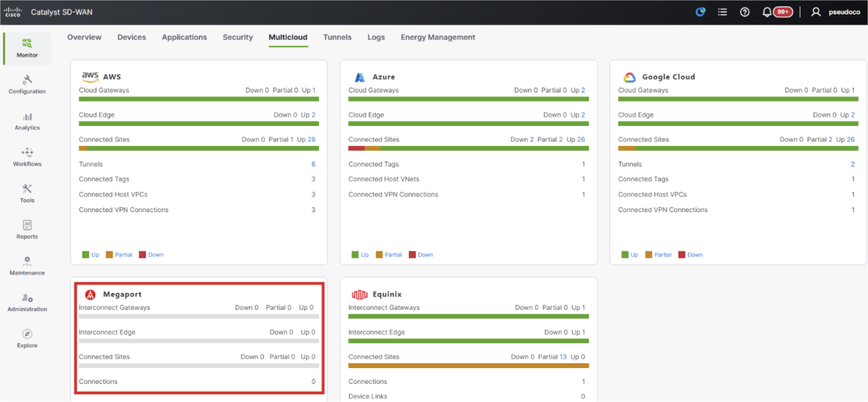This screenshot has width=868, height=402.
Task: Open the Logs tab
Action: (x=376, y=37)
